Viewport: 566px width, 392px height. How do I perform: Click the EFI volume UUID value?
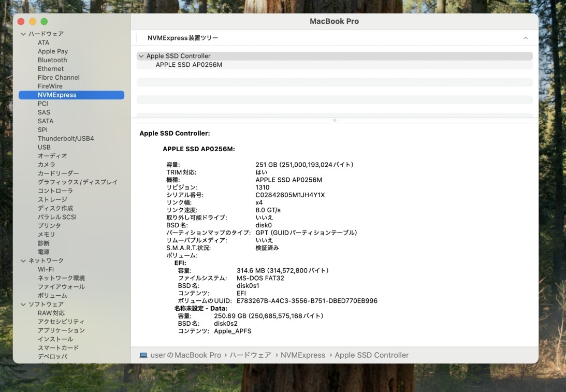[x=307, y=301]
